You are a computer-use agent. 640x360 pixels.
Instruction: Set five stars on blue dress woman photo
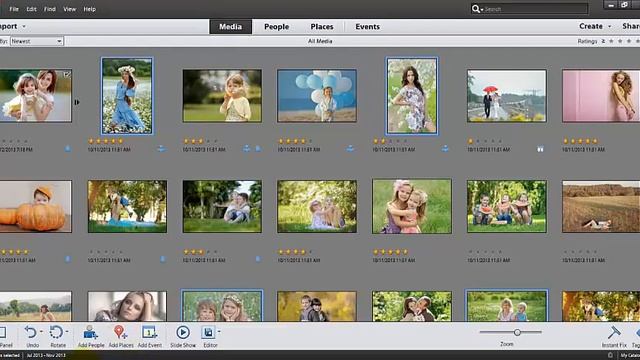click(120, 141)
